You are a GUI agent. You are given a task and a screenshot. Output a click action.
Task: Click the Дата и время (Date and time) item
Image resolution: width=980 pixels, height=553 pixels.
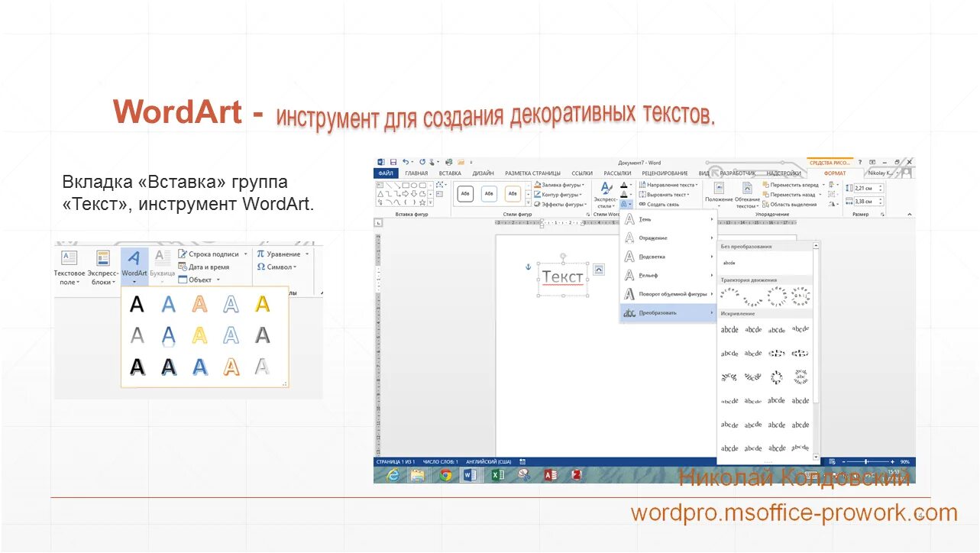pyautogui.click(x=204, y=267)
